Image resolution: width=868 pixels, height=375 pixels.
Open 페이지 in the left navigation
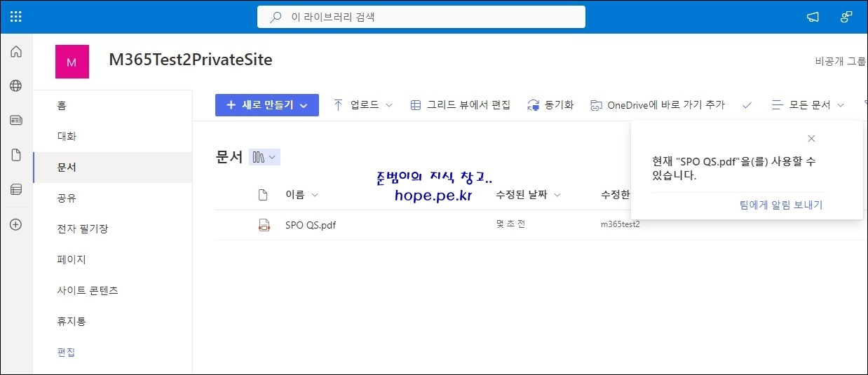pos(113,259)
